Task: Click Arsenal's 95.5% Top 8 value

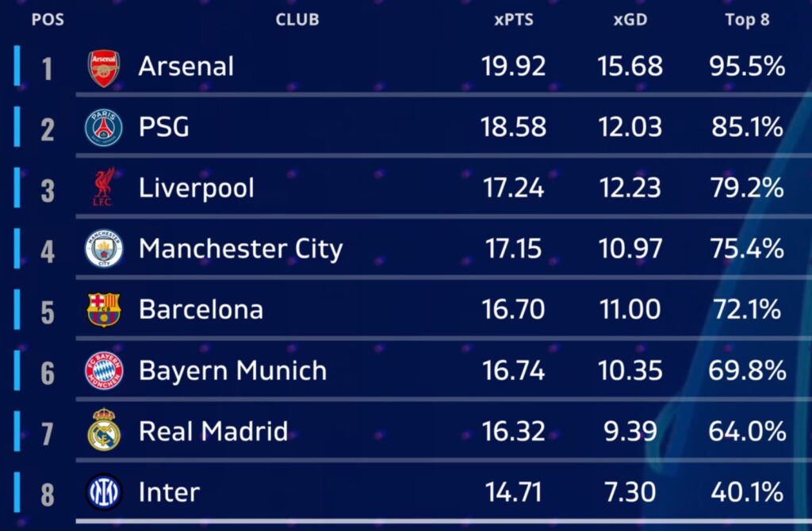Action: 747,67
